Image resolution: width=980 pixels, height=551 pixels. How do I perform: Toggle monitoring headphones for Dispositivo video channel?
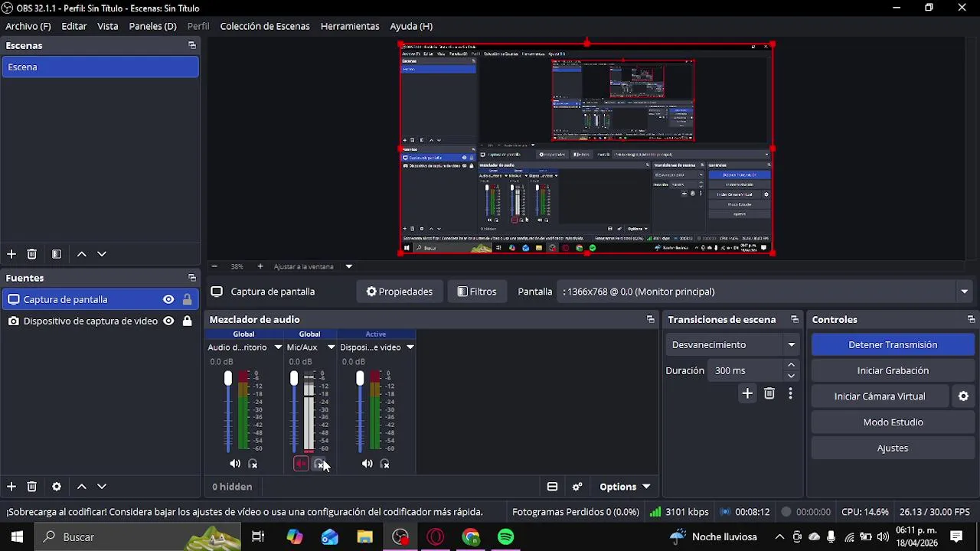click(385, 464)
